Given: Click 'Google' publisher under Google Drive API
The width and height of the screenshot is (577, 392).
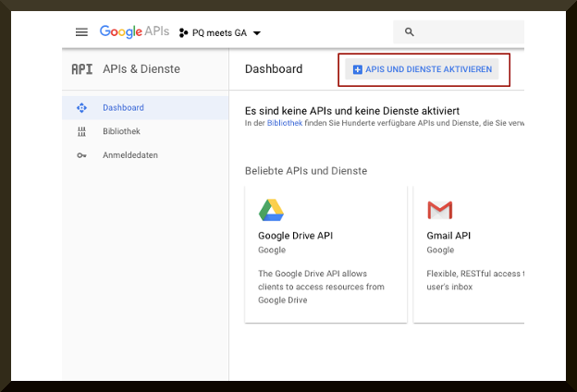Looking at the screenshot, I should point(272,250).
